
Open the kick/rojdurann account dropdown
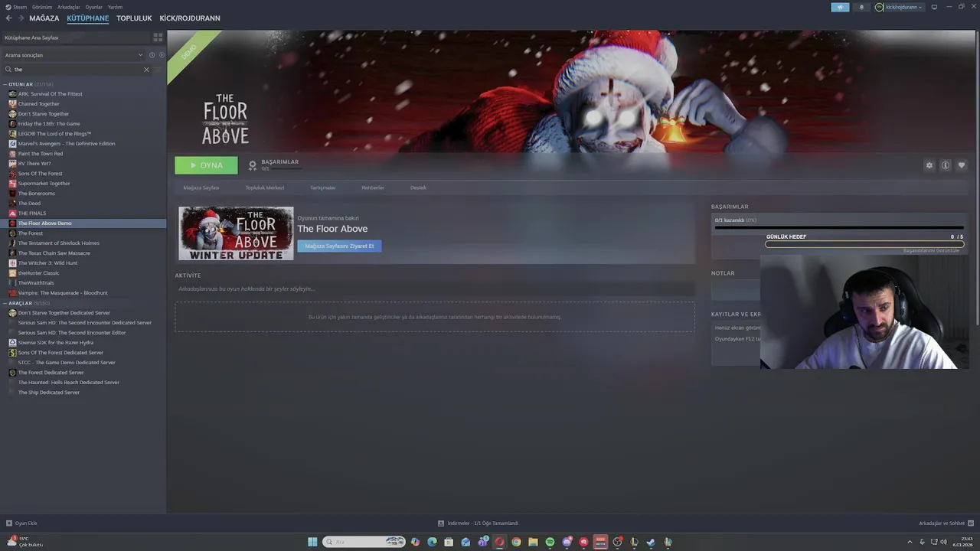point(900,7)
